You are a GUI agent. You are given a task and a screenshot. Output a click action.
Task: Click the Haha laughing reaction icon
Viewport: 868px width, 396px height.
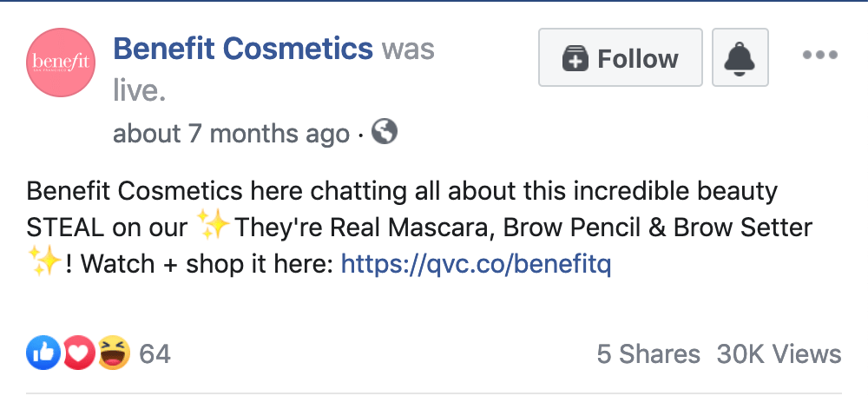click(x=114, y=353)
